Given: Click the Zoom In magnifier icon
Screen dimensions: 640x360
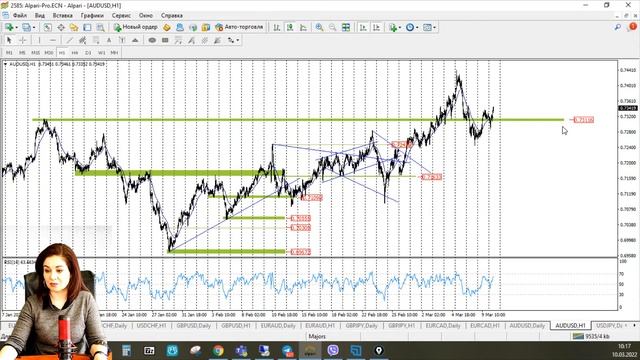Looking at the screenshot, I should pos(319,27).
